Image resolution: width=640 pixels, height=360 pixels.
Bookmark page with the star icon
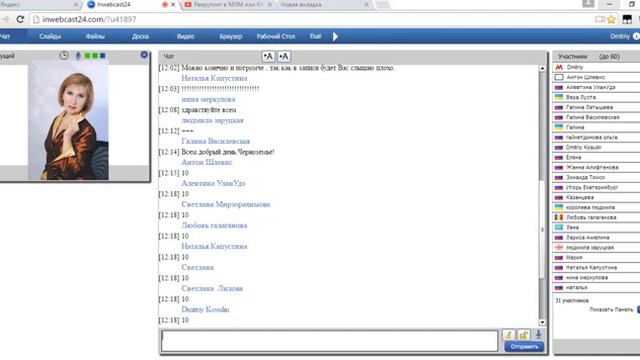[611, 19]
